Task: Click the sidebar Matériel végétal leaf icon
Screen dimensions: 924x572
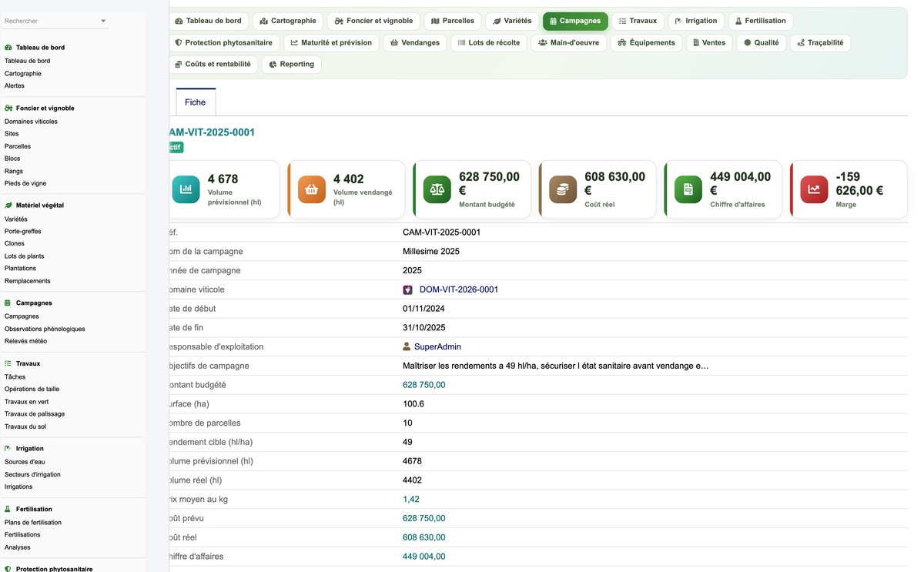Action: [x=8, y=206]
